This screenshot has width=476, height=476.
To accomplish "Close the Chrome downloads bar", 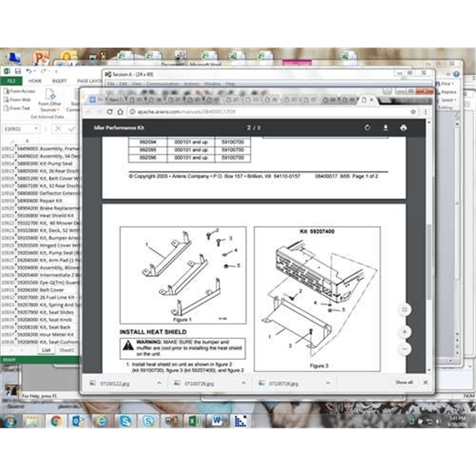I will (425, 383).
